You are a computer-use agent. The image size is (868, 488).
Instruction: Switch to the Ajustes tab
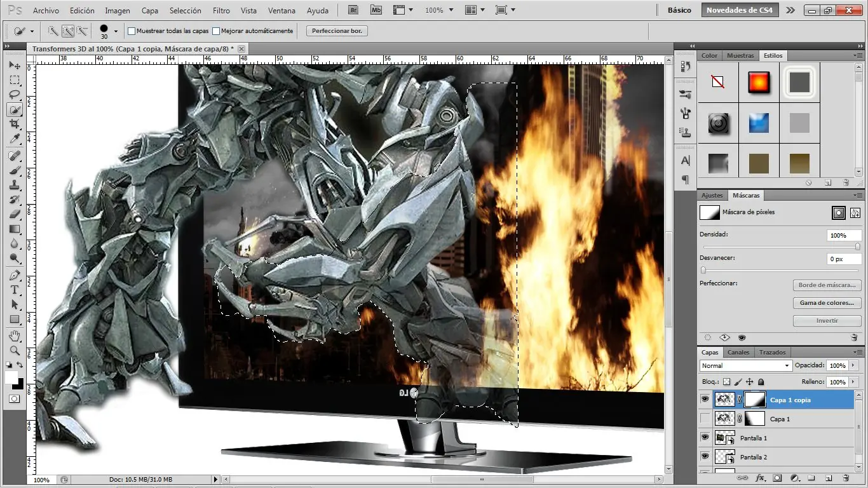point(712,195)
